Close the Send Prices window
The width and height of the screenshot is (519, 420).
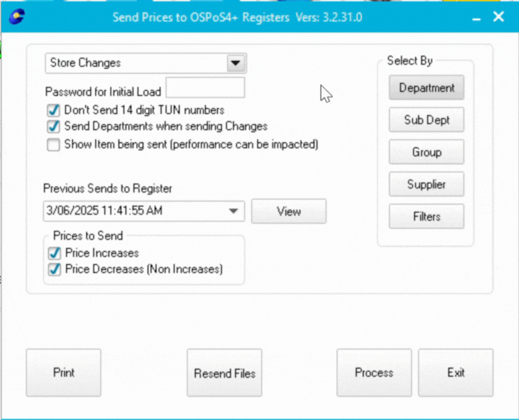click(x=498, y=17)
